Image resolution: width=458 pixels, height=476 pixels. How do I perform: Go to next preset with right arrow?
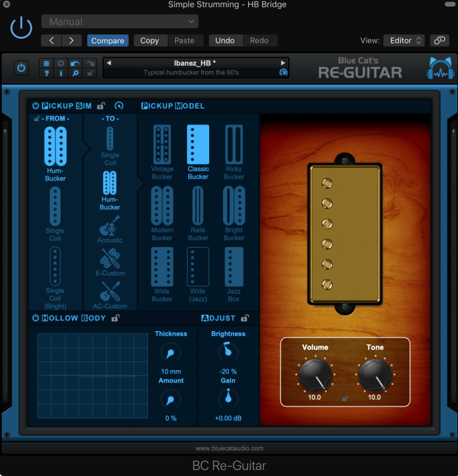[x=71, y=40]
